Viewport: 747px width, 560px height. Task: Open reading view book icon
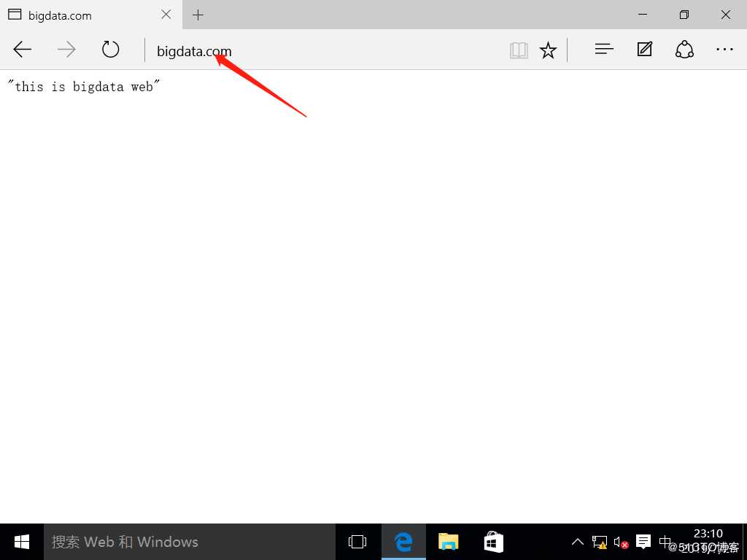tap(519, 50)
